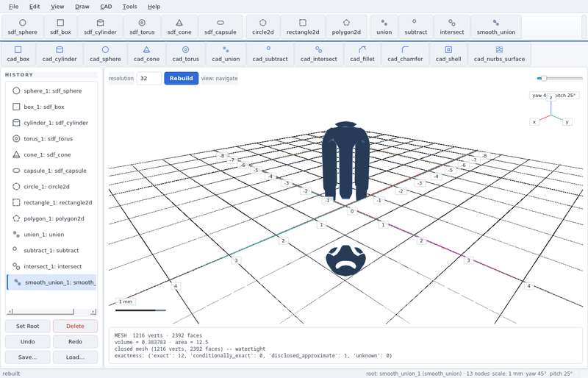The width and height of the screenshot is (588, 378).
Task: Use the cad_union tool
Action: tap(226, 54)
